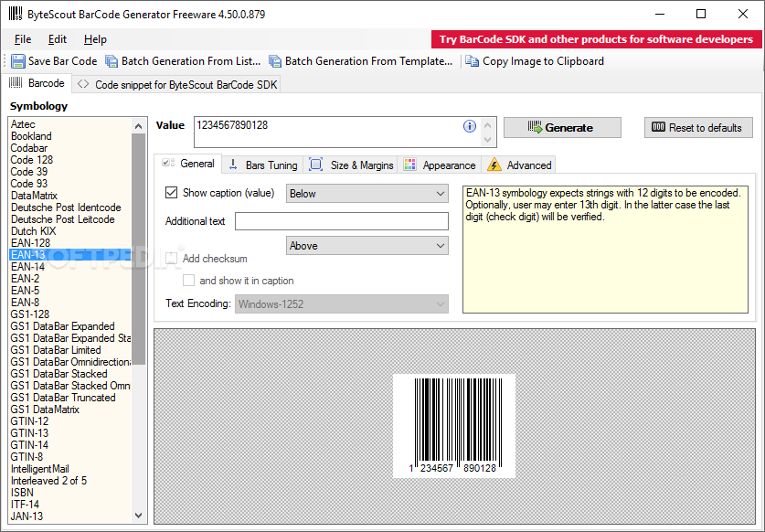Select IntelligentMail symbology
Screen dimensions: 765x532
[x=40, y=469]
